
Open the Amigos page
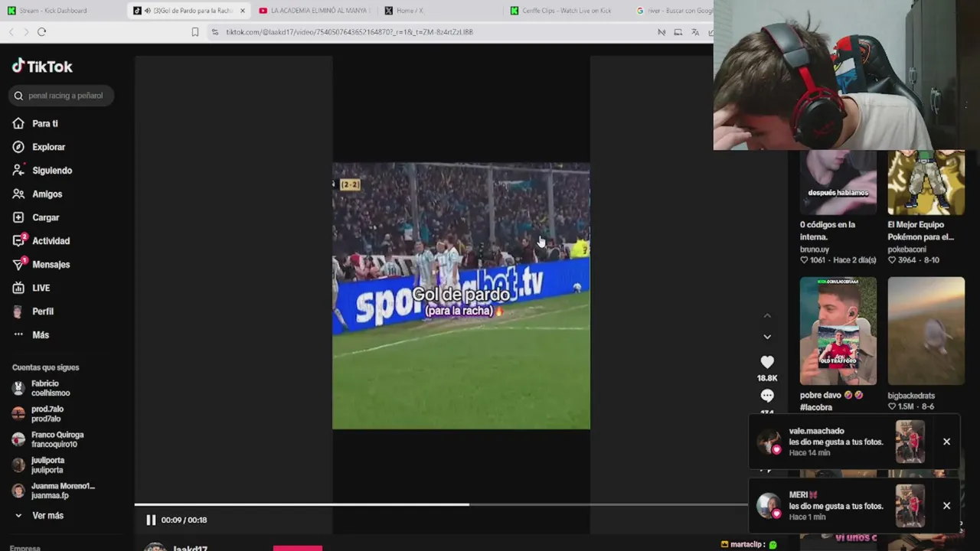pos(38,194)
